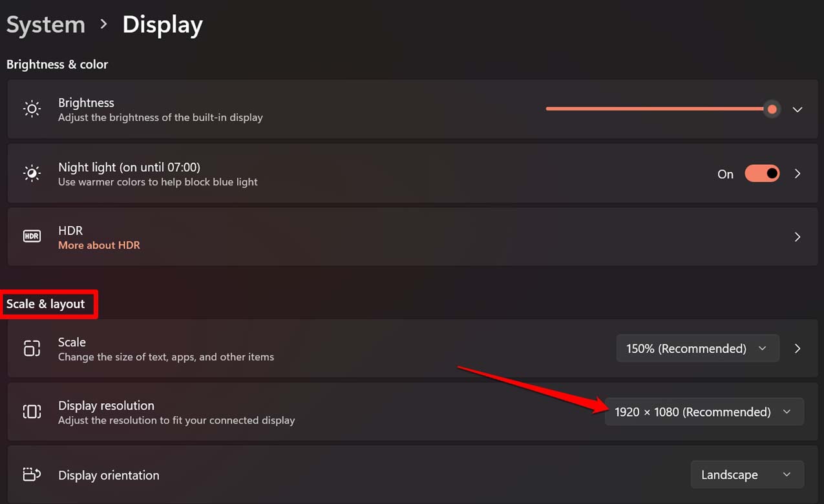The image size is (824, 504).
Task: Select the Display resolution icon
Action: tap(32, 411)
